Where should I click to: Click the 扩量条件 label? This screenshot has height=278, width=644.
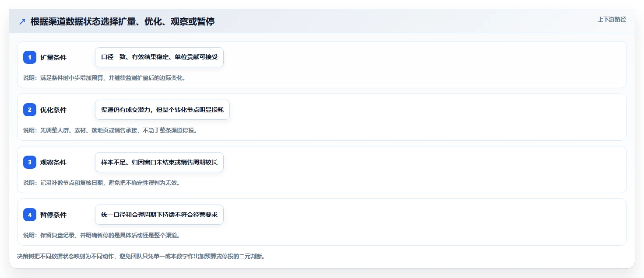[53, 57]
